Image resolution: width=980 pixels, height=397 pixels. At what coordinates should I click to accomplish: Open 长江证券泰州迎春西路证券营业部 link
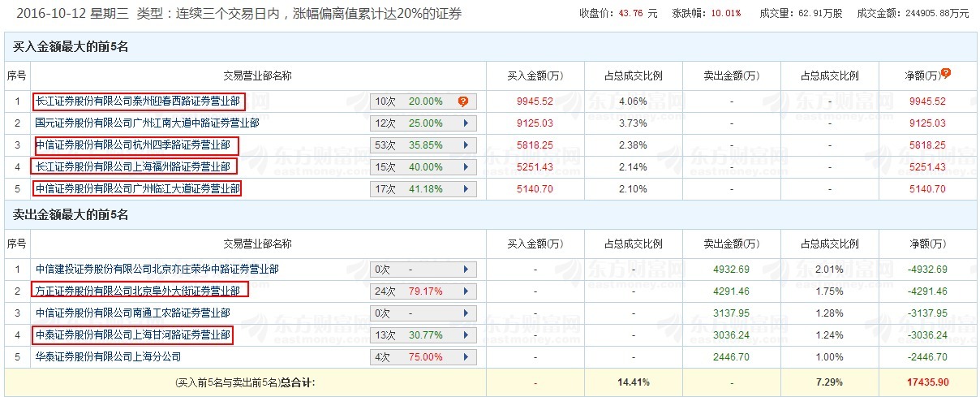coord(138,101)
